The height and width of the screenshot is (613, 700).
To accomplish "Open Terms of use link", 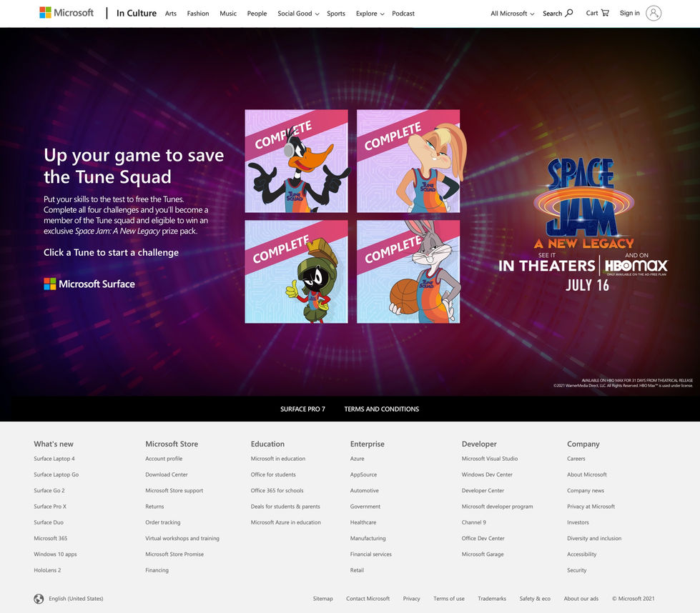I will coord(449,599).
